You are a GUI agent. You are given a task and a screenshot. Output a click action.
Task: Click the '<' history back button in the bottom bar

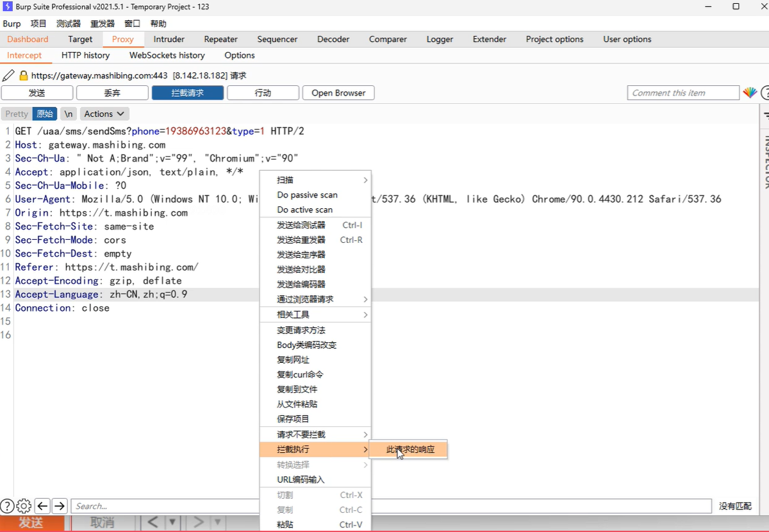(153, 522)
